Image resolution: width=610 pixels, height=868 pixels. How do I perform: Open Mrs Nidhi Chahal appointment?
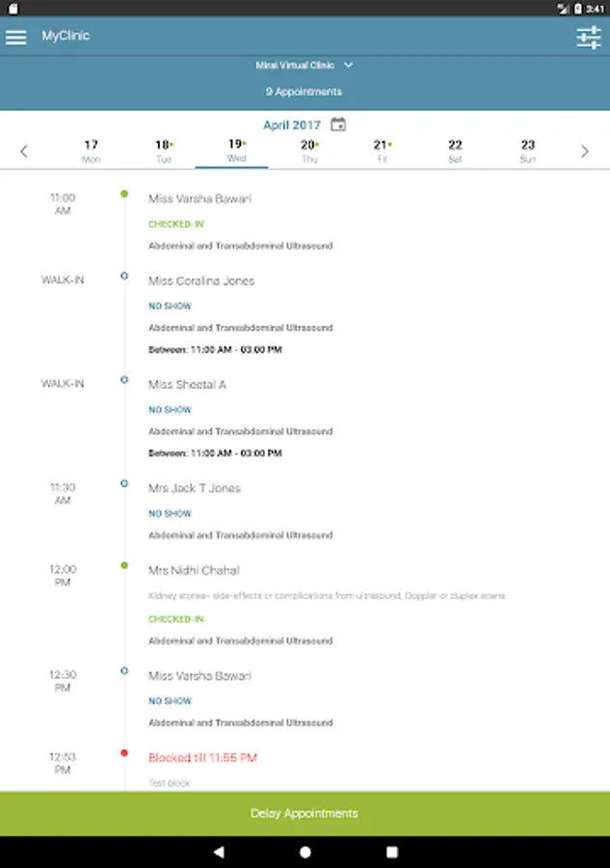pyautogui.click(x=194, y=570)
